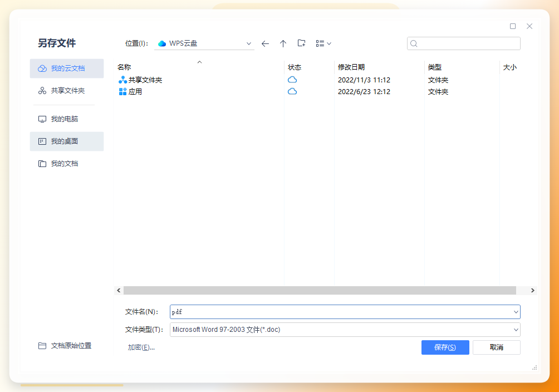Screen dimensions: 559x392
Task: Click the horizontal scrollbar right arrow
Action: pos(533,290)
